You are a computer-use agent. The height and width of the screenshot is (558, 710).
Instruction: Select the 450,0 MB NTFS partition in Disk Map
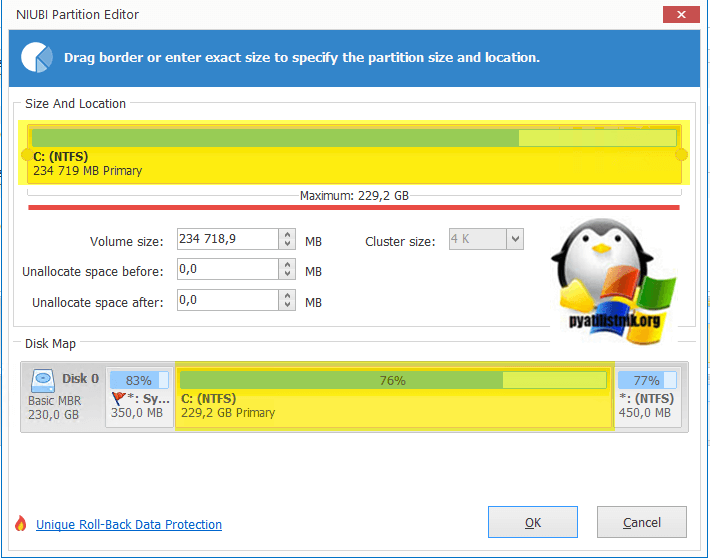coord(648,396)
